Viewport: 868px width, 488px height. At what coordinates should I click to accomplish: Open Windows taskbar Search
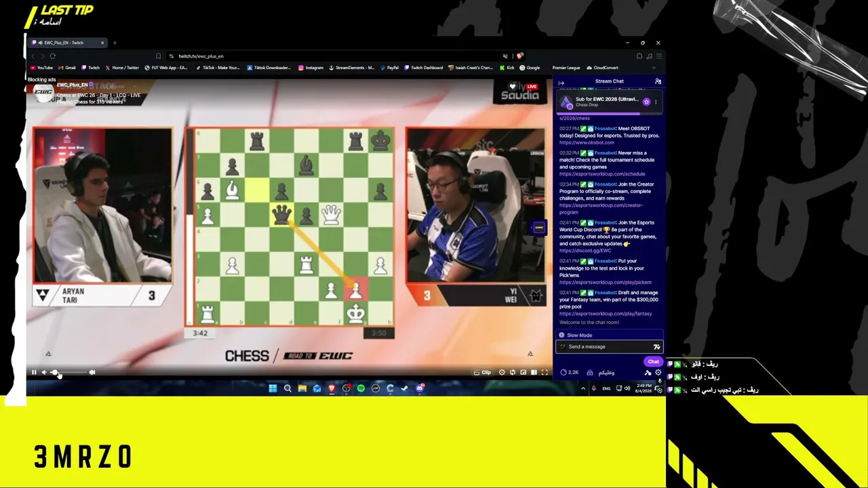288,388
